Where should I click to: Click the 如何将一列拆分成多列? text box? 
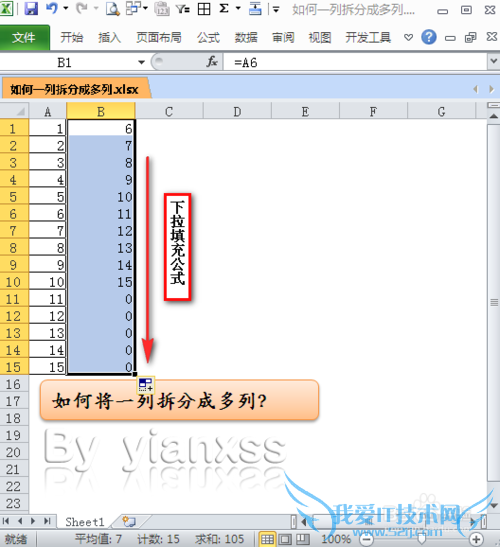pos(179,400)
